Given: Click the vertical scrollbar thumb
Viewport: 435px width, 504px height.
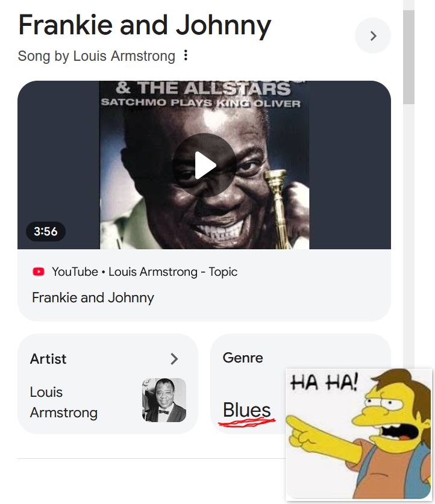Looking at the screenshot, I should (x=408, y=57).
